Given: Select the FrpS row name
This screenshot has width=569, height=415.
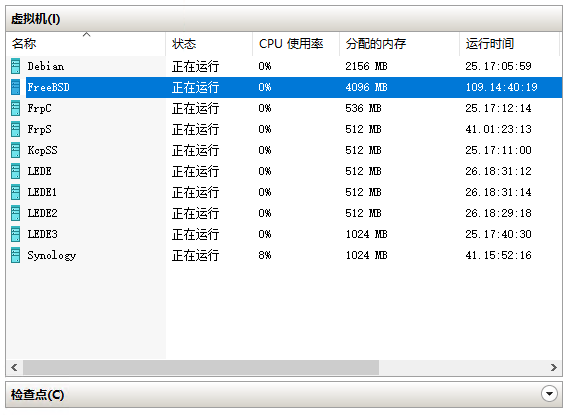Looking at the screenshot, I should (x=40, y=130).
